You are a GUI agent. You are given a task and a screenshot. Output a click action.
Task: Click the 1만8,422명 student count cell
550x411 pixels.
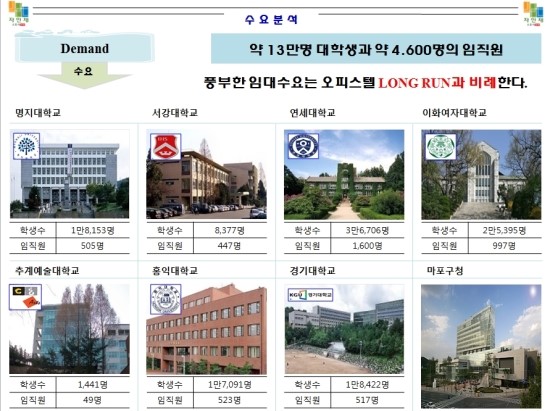367,385
